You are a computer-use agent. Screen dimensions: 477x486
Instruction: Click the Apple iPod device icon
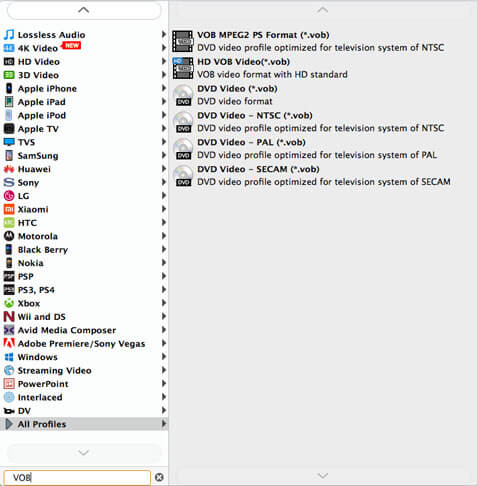pos(9,115)
